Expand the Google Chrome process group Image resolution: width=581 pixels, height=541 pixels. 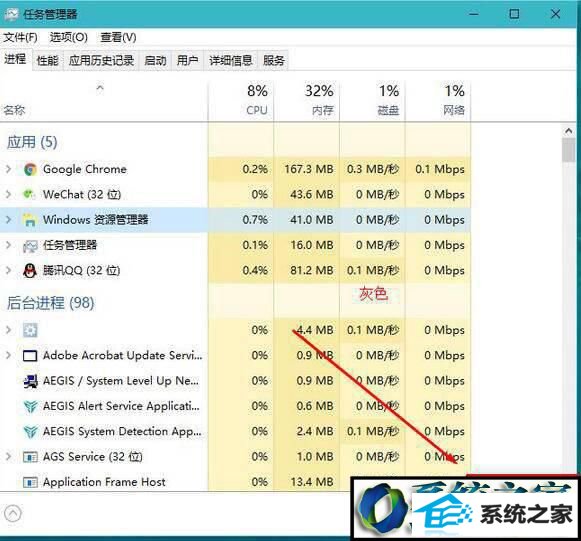[x=9, y=169]
